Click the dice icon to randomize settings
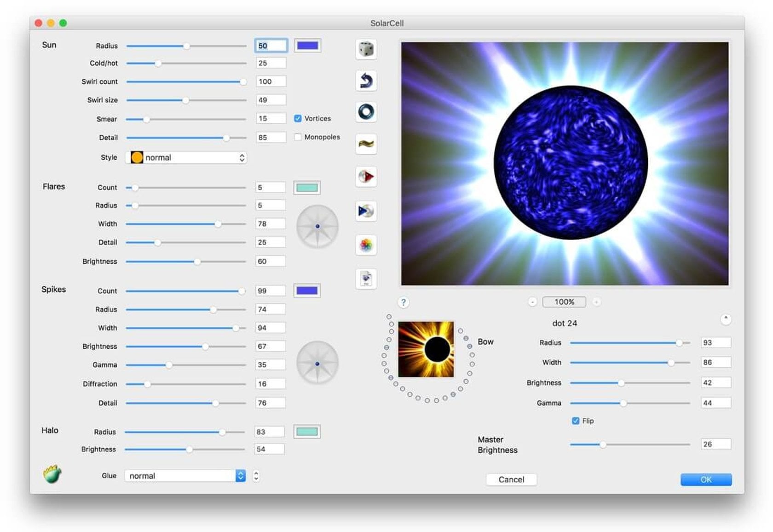Screen dimensions: 773x532 tap(366, 49)
